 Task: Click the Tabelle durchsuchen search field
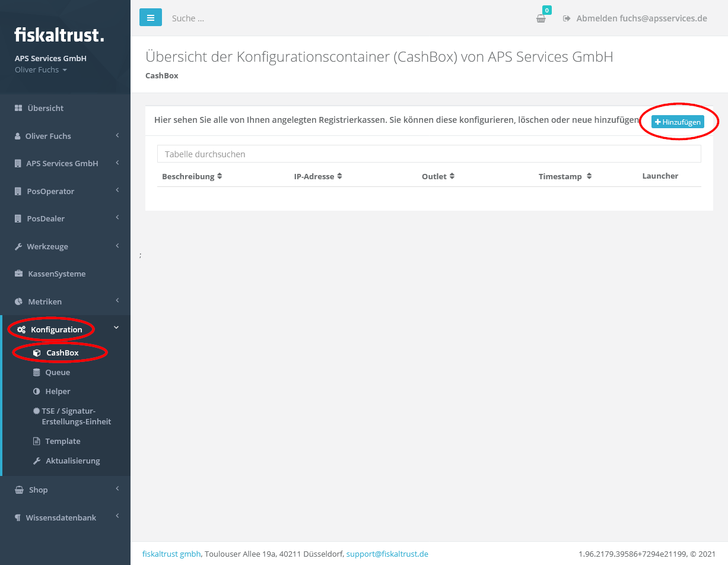(428, 154)
